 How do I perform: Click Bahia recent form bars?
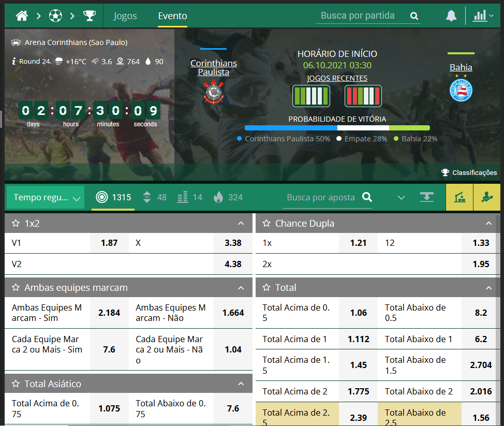[x=363, y=96]
